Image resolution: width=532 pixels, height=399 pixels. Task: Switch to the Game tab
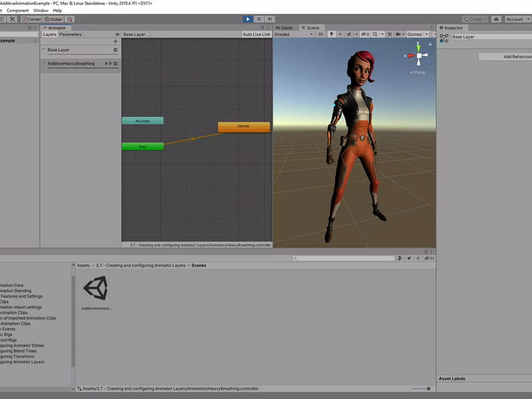click(285, 28)
